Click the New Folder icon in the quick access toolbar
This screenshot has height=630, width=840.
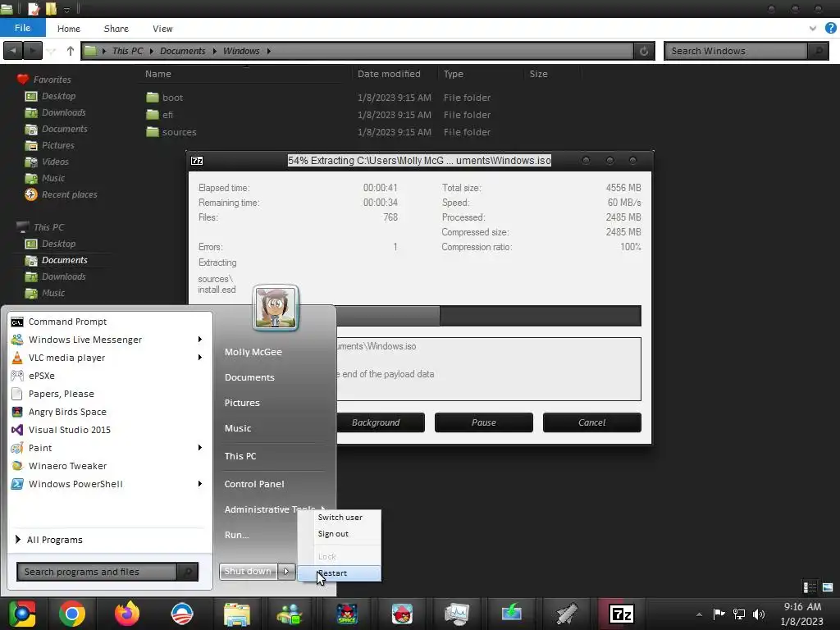pos(51,8)
